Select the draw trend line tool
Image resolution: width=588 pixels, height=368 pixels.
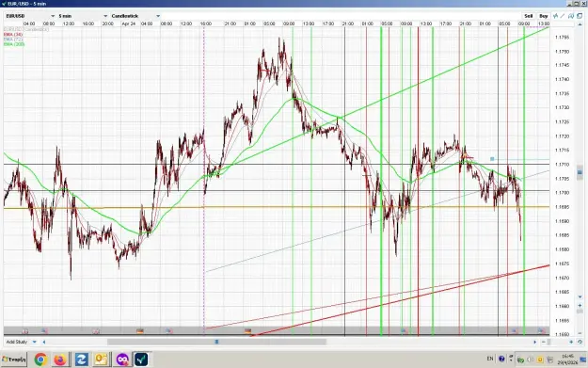pyautogui.click(x=563, y=16)
